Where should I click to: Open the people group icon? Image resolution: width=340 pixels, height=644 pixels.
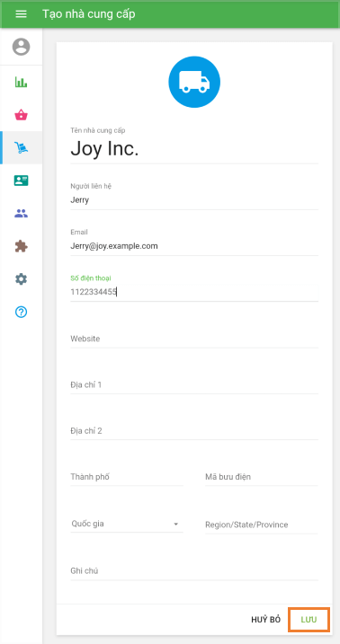point(21,213)
